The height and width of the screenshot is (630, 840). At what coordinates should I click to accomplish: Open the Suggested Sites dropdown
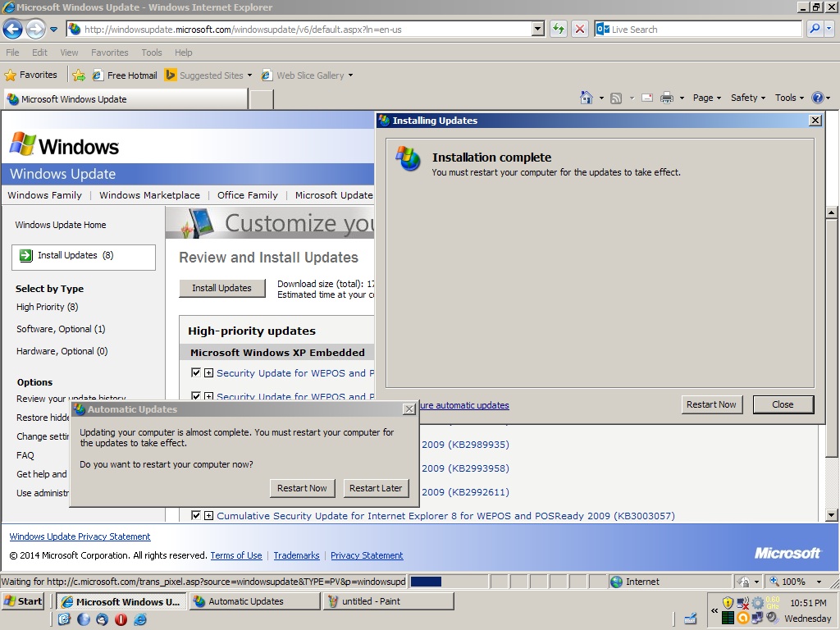(x=249, y=75)
